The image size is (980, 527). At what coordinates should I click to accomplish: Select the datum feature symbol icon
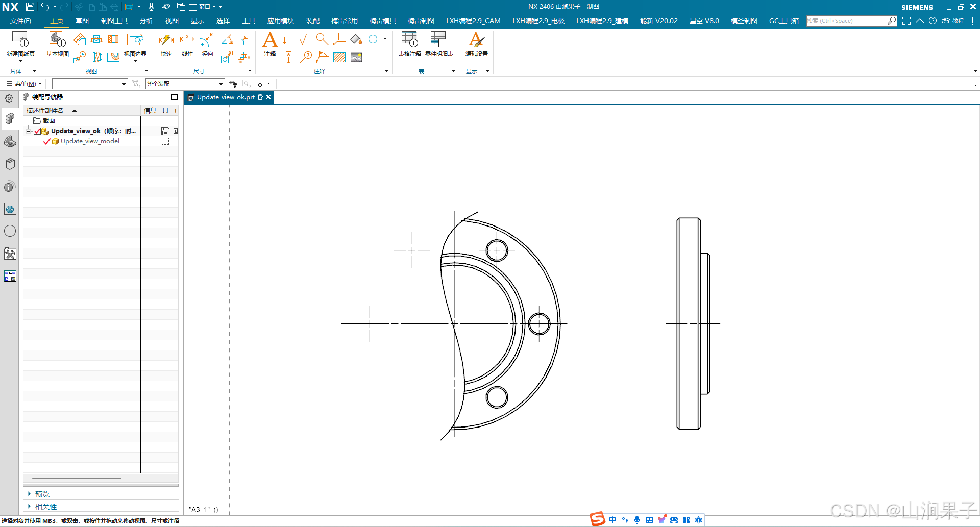tap(289, 57)
